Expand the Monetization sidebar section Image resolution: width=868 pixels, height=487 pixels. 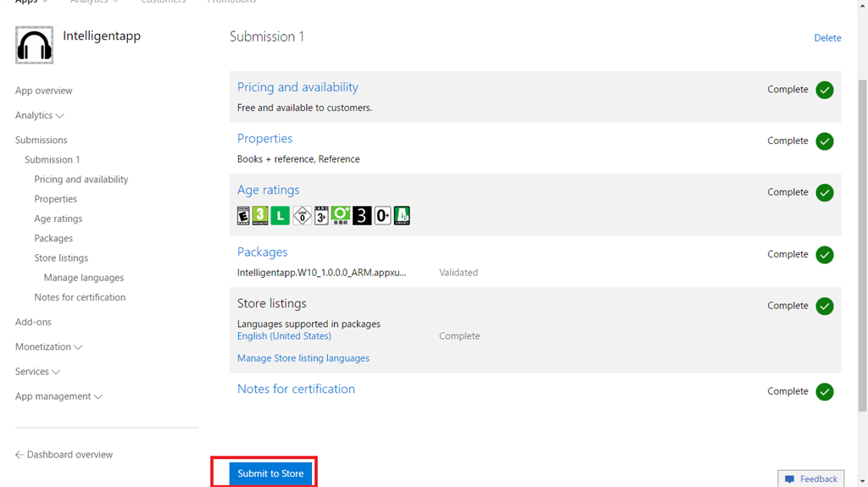(48, 346)
